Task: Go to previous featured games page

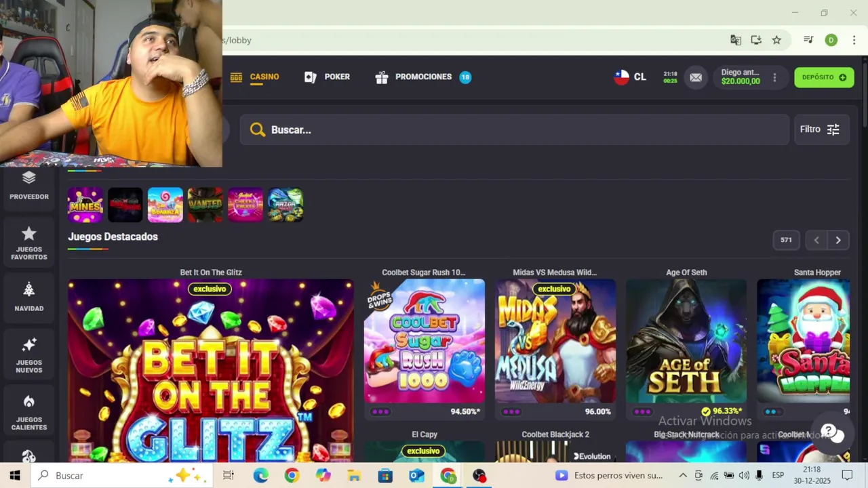Action: (816, 240)
